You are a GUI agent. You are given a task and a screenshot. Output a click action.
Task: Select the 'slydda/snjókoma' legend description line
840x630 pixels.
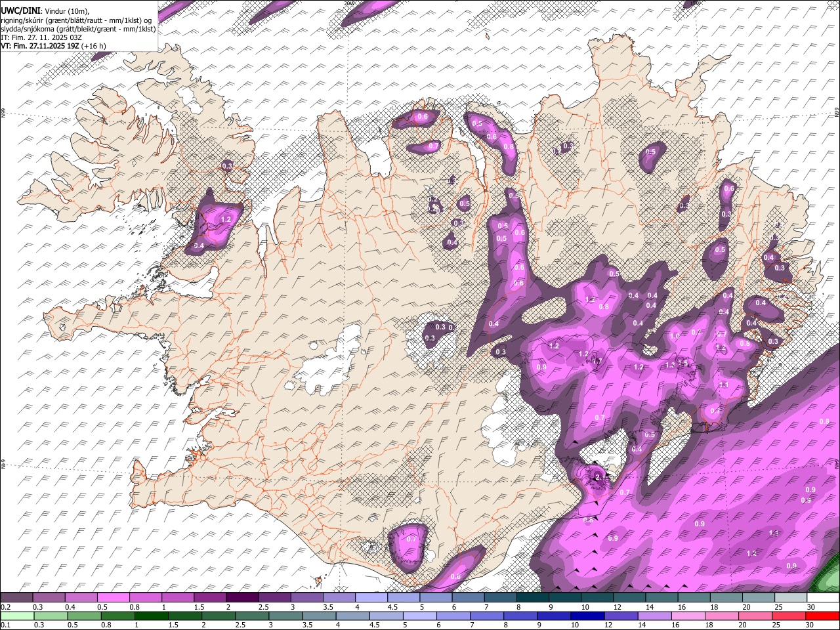point(78,29)
